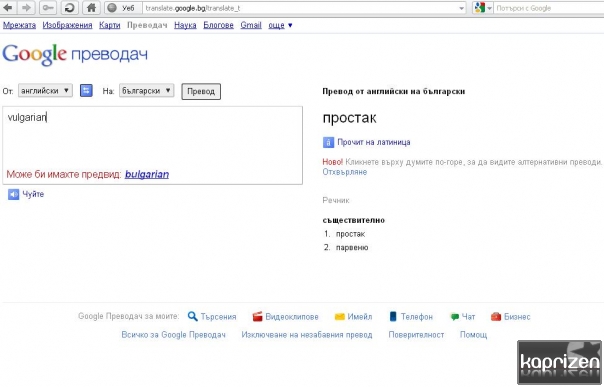Open Изображения in the top navigation
Viewport: 604px width, 387px height.
coord(67,25)
